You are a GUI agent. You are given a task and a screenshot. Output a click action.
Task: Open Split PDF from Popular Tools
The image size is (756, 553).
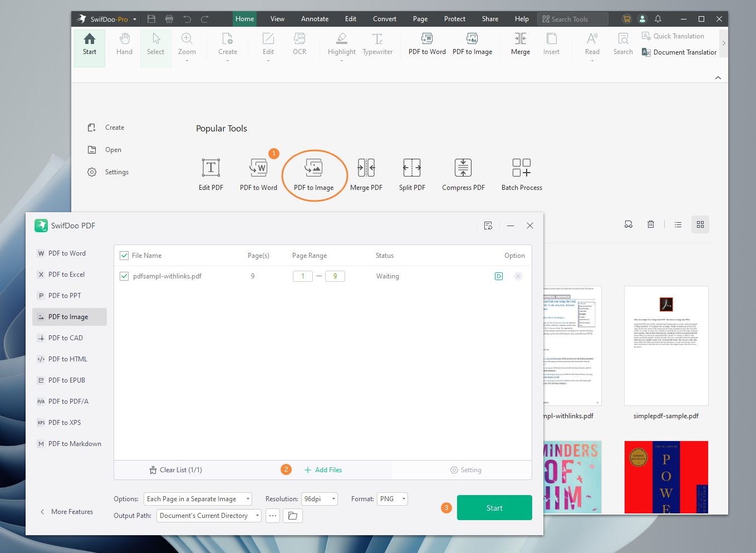click(x=412, y=175)
